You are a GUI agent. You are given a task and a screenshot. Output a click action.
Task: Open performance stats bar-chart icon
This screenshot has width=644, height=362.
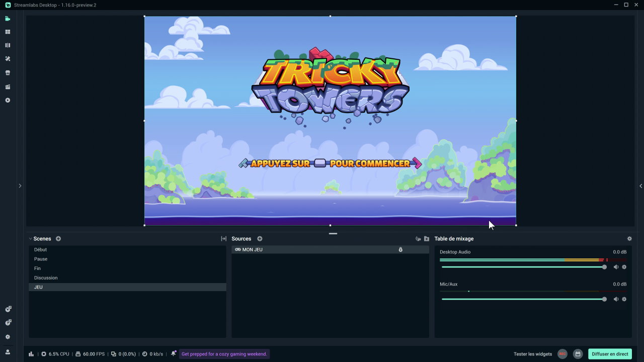(31, 354)
